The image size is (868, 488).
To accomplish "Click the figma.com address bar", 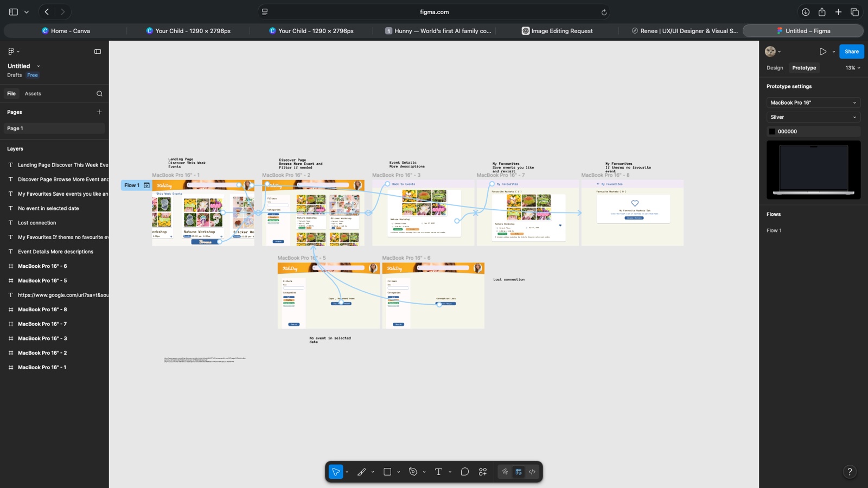I will pyautogui.click(x=434, y=12).
